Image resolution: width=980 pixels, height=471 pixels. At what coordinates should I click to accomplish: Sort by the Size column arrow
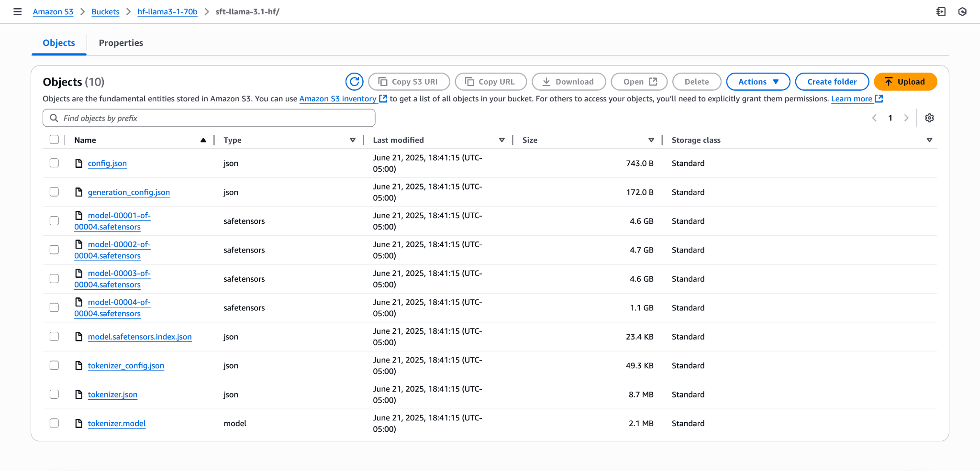pyautogui.click(x=651, y=140)
